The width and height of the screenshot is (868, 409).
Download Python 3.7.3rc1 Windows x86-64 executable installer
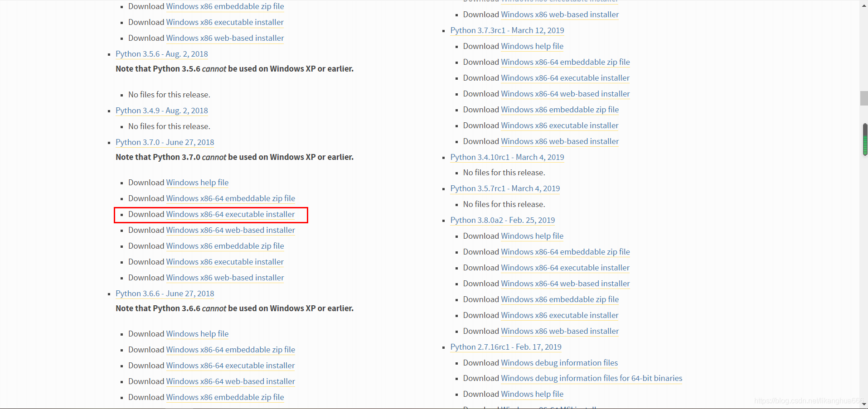pyautogui.click(x=565, y=78)
